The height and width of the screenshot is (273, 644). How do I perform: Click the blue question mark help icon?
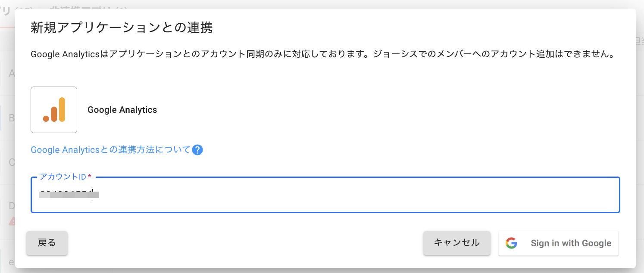click(197, 150)
